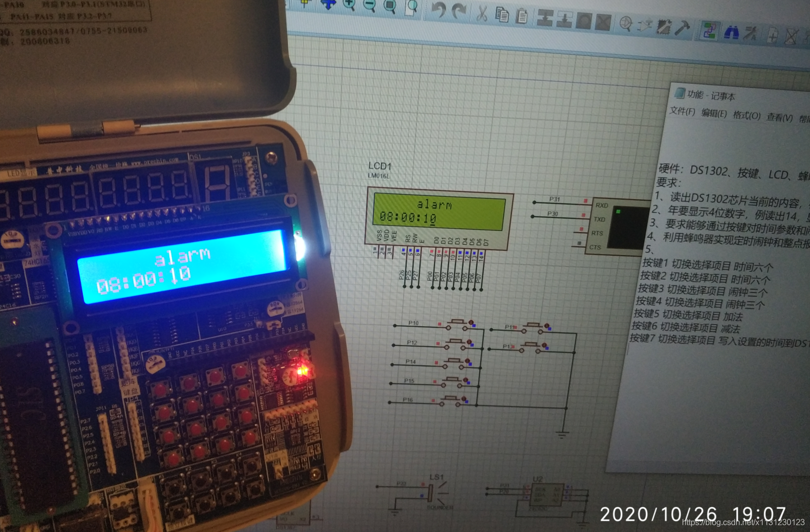Open the Property Assignment Tool icon

pos(751,34)
